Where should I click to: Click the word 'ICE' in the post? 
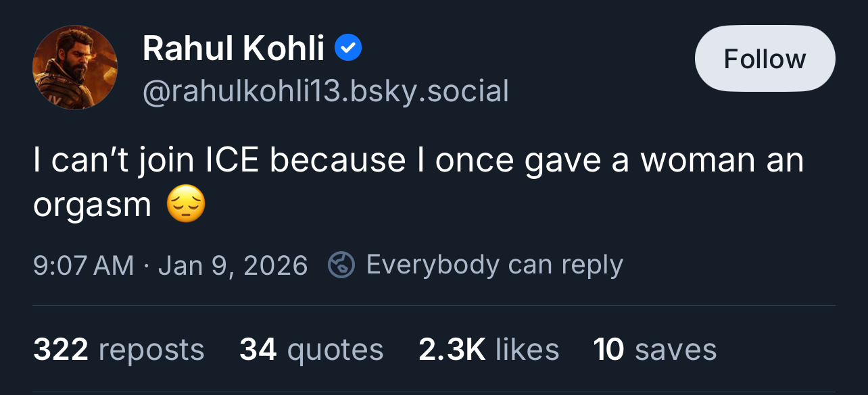(x=232, y=161)
